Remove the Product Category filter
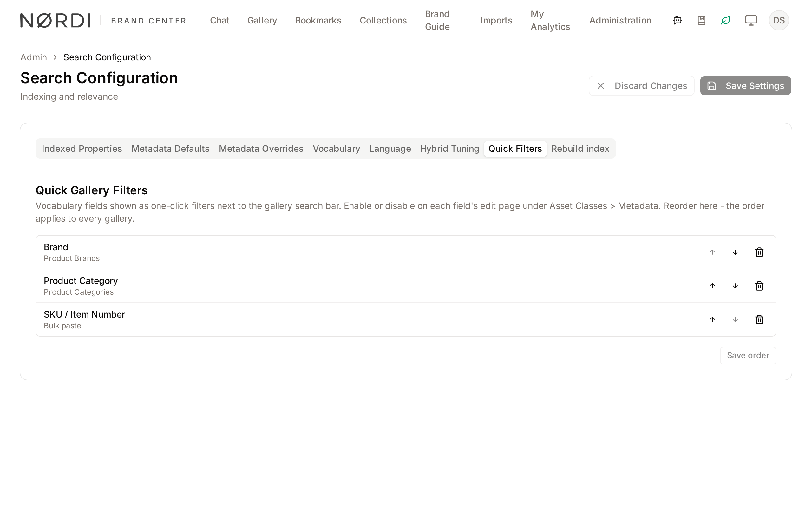812x508 pixels. (759, 285)
